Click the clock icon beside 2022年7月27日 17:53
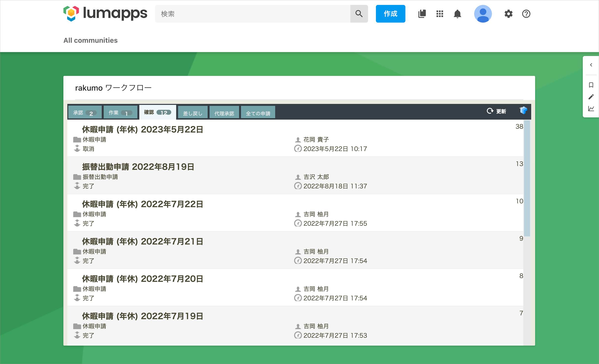Image resolution: width=599 pixels, height=364 pixels. pos(298,335)
